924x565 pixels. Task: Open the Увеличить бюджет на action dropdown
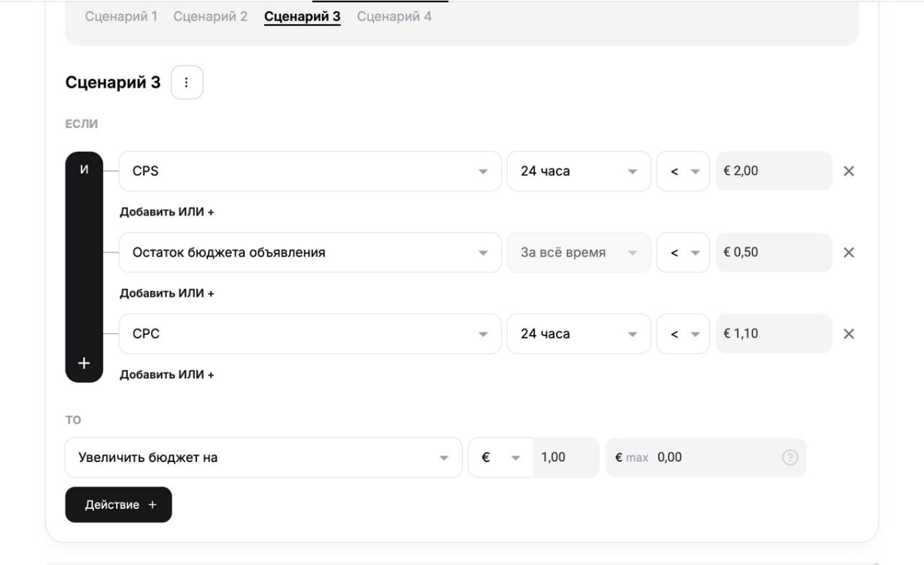[263, 458]
